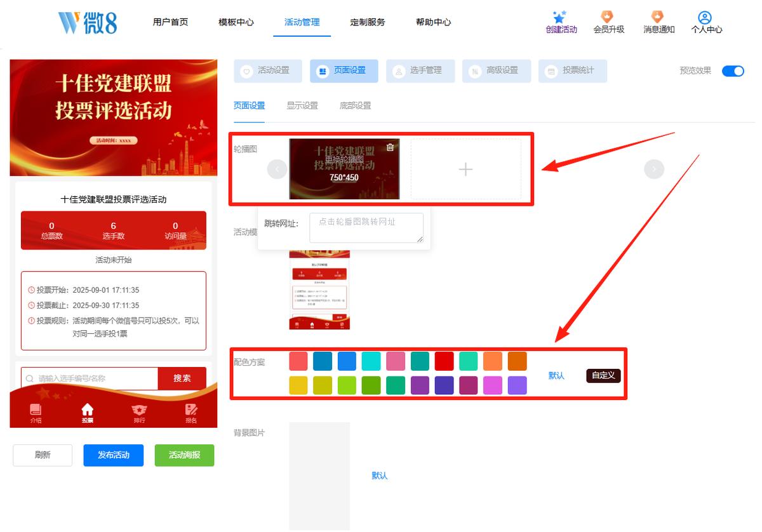This screenshot has width=762, height=532.
Task: Toggle the 预览效果 switch
Action: (733, 71)
